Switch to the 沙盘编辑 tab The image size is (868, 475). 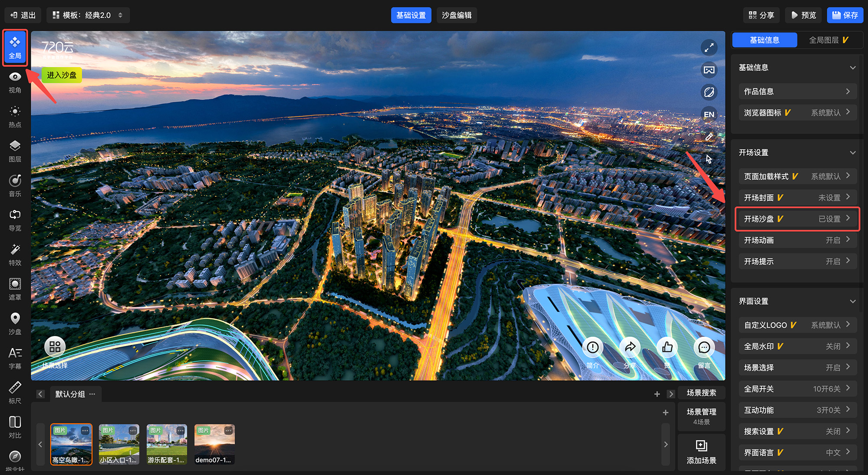pos(456,15)
